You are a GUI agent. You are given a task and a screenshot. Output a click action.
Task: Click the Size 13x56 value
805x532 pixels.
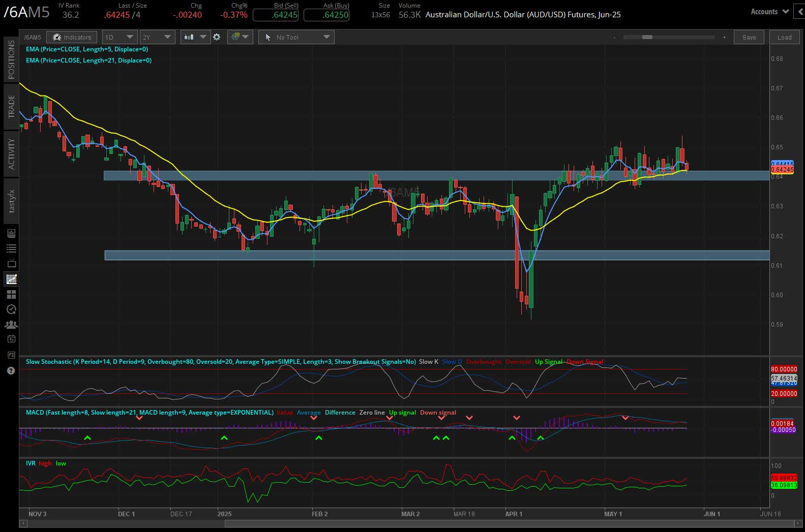[380, 15]
